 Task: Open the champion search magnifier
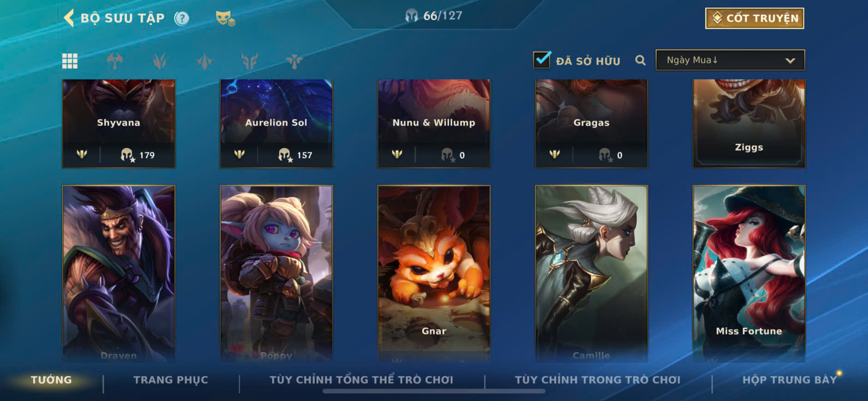(640, 60)
